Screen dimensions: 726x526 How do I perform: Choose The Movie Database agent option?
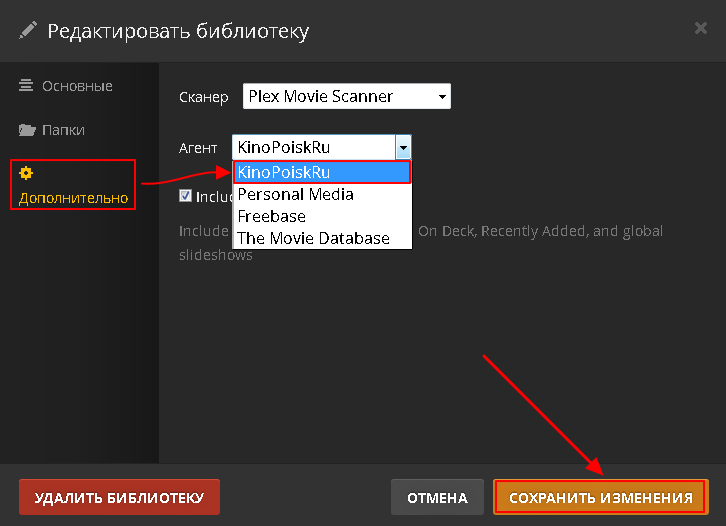(x=322, y=238)
